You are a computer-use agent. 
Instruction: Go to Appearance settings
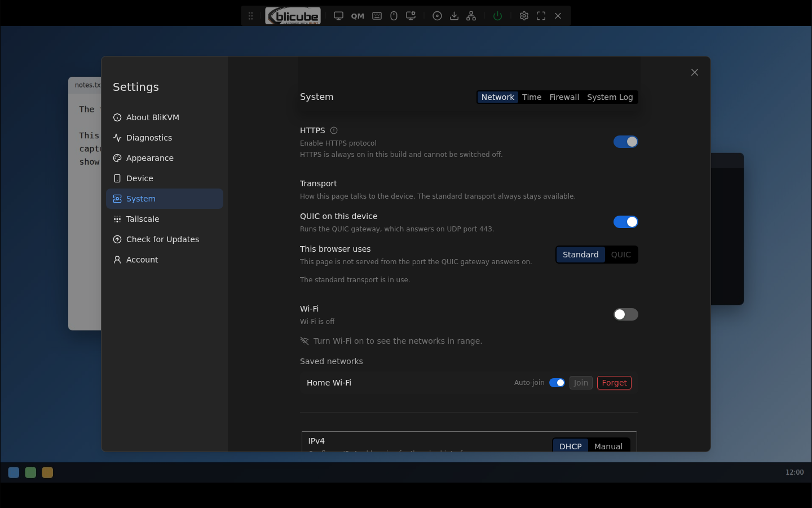pyautogui.click(x=165, y=158)
